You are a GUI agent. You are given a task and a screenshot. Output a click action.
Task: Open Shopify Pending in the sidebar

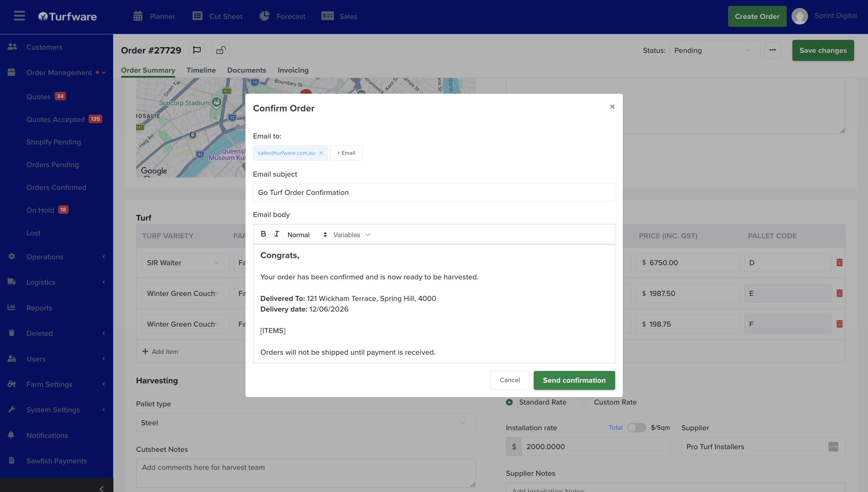tap(53, 142)
